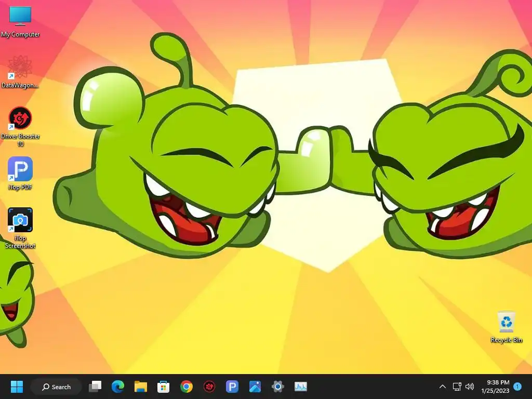The height and width of the screenshot is (399, 532).
Task: Open the notification badge showing 1
Action: click(x=517, y=386)
